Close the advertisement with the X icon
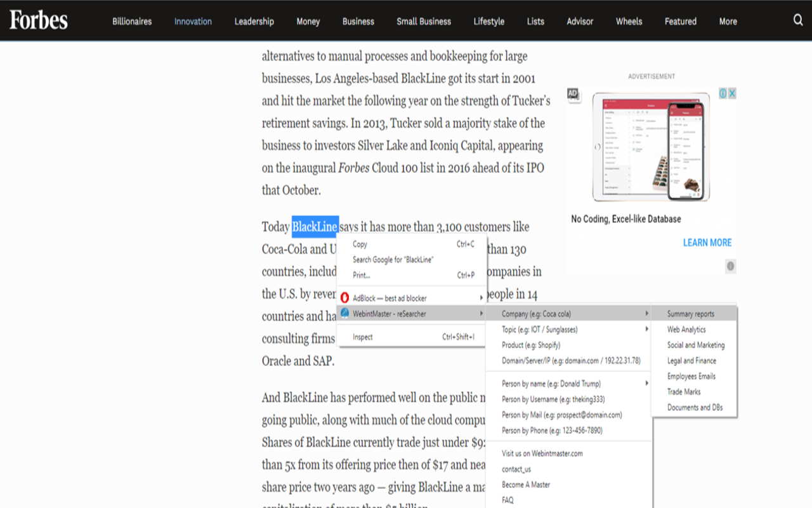Screen dimensions: 812x508 [x=731, y=93]
